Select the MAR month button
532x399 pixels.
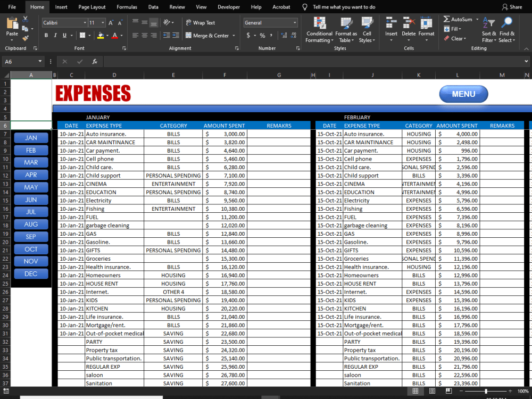click(x=31, y=162)
